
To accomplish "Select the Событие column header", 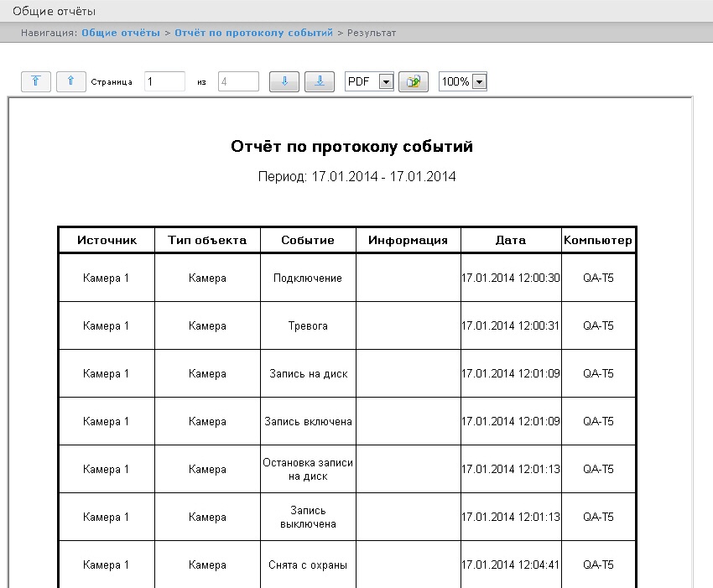I will point(308,240).
